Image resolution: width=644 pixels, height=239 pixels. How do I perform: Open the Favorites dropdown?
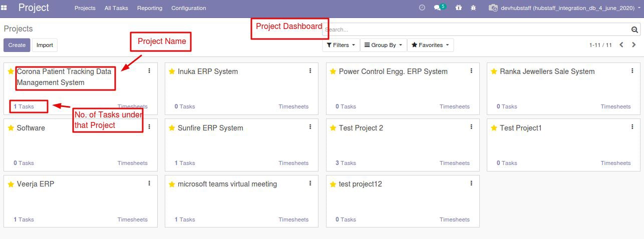pos(431,45)
